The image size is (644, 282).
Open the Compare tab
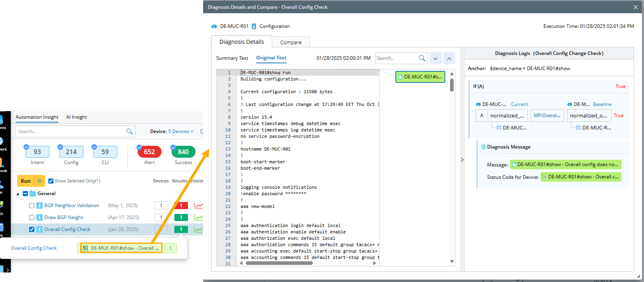click(291, 42)
